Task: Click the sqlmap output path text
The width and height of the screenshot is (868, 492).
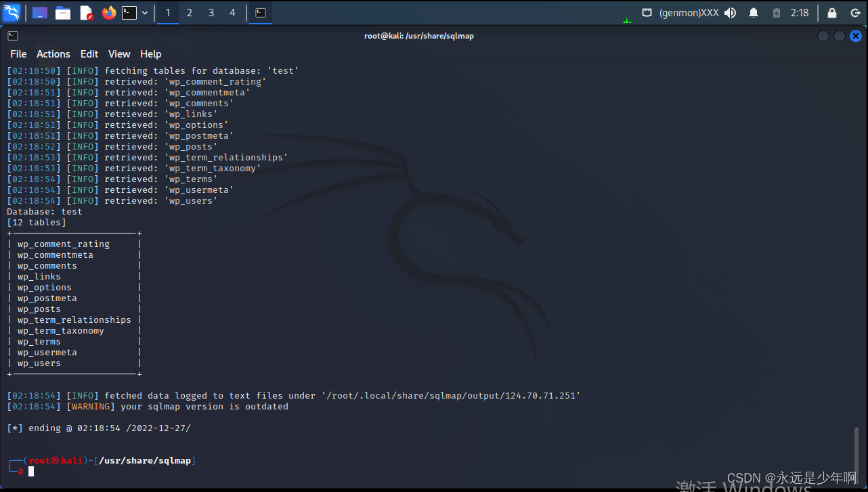Action: pyautogui.click(x=451, y=396)
